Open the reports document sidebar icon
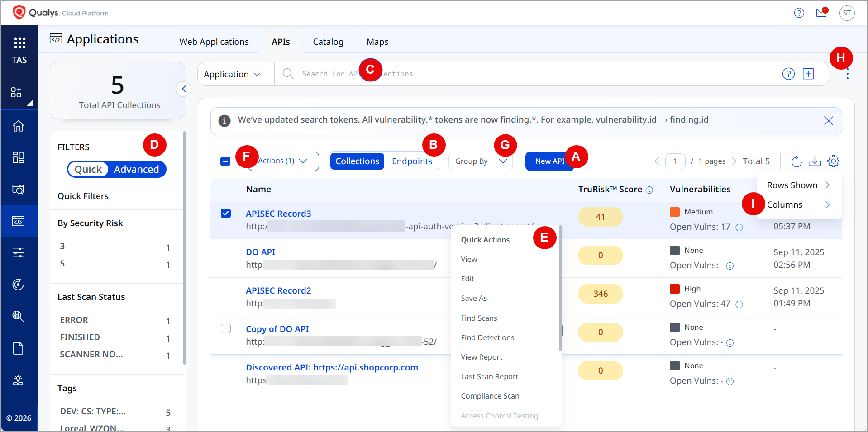This screenshot has width=868, height=432. [x=19, y=348]
